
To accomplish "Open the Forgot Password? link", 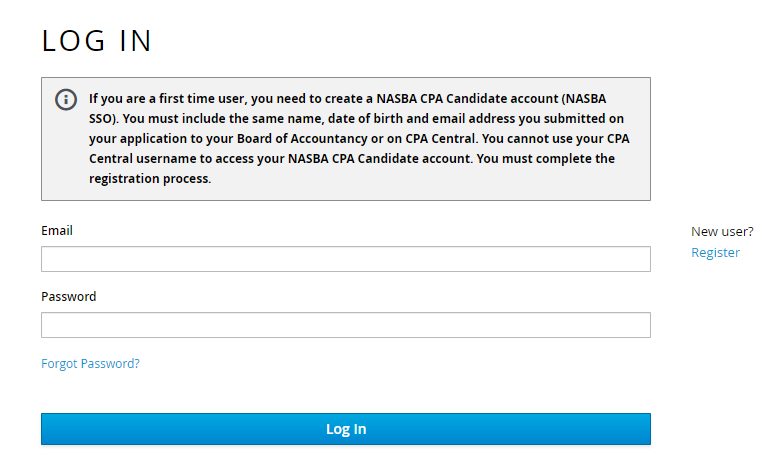I will point(90,364).
